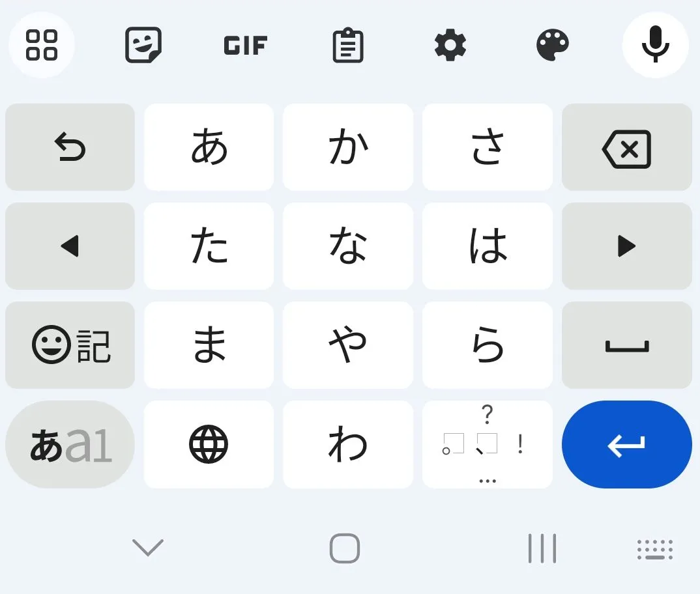Open the GIF search panel
Screen dimensions: 700x594
coord(245,46)
